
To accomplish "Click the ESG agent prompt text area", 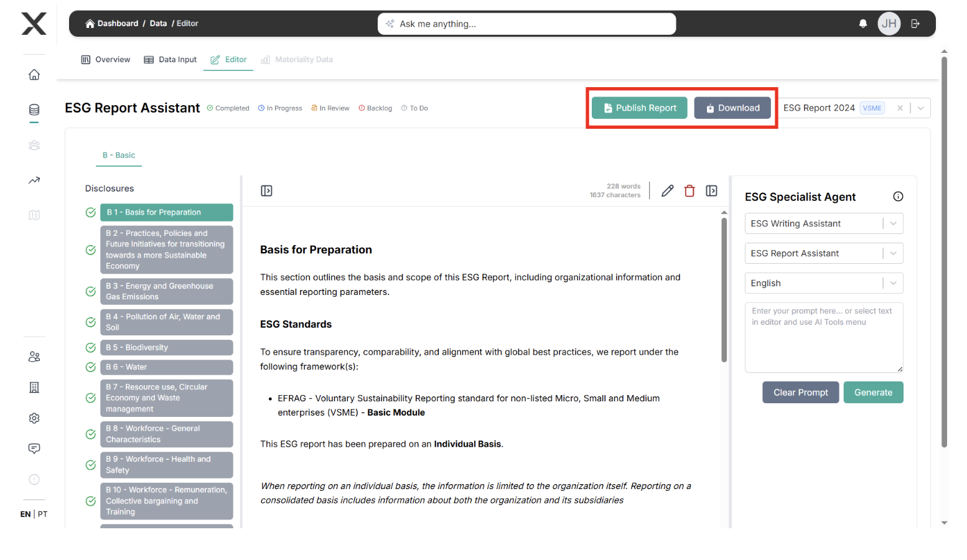I will (x=824, y=337).
